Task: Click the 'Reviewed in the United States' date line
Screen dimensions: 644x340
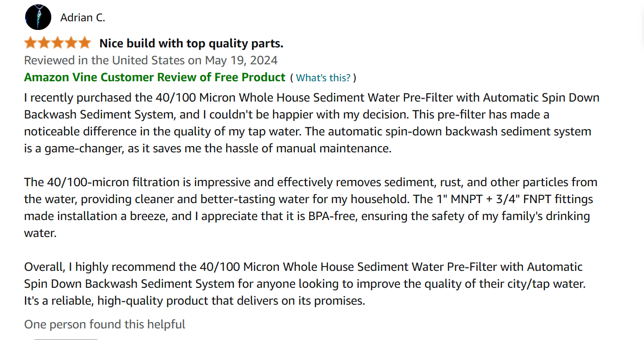Action: tap(151, 60)
